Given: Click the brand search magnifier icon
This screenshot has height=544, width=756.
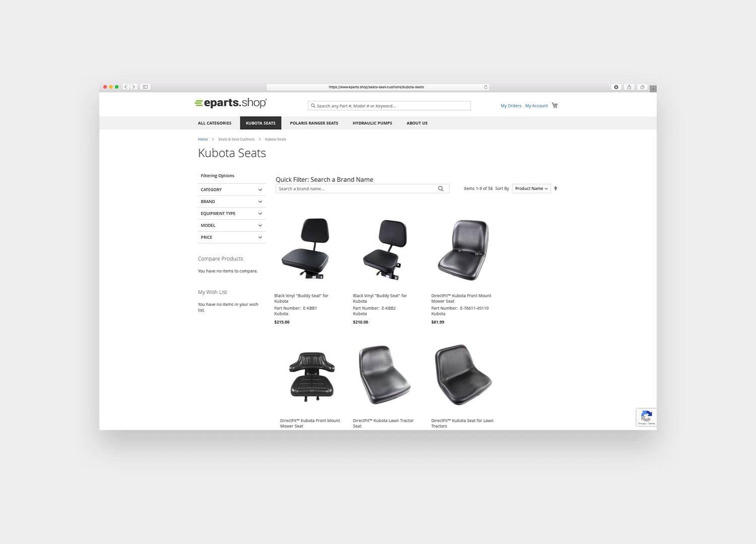Looking at the screenshot, I should pos(440,189).
